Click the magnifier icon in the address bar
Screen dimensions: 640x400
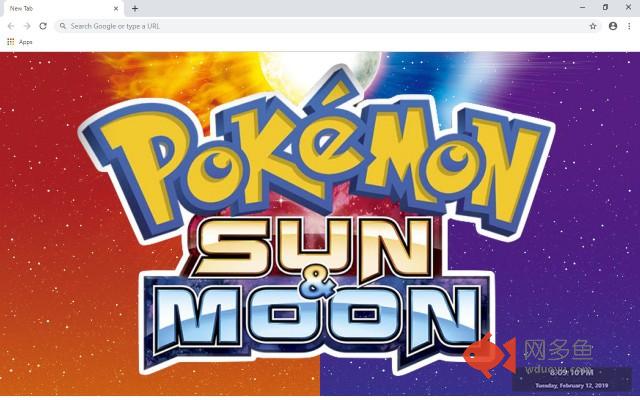tap(62, 26)
